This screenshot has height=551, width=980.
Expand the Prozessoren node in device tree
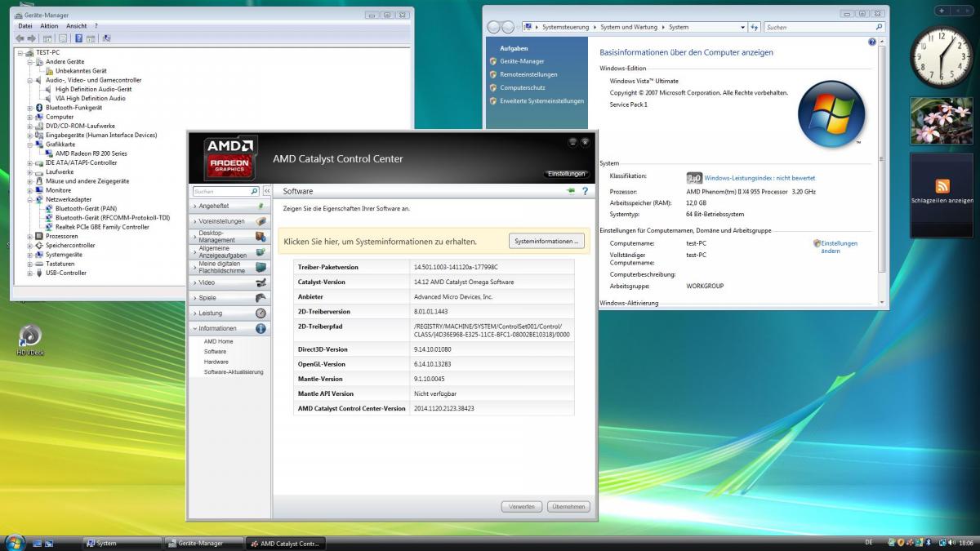[x=30, y=236]
